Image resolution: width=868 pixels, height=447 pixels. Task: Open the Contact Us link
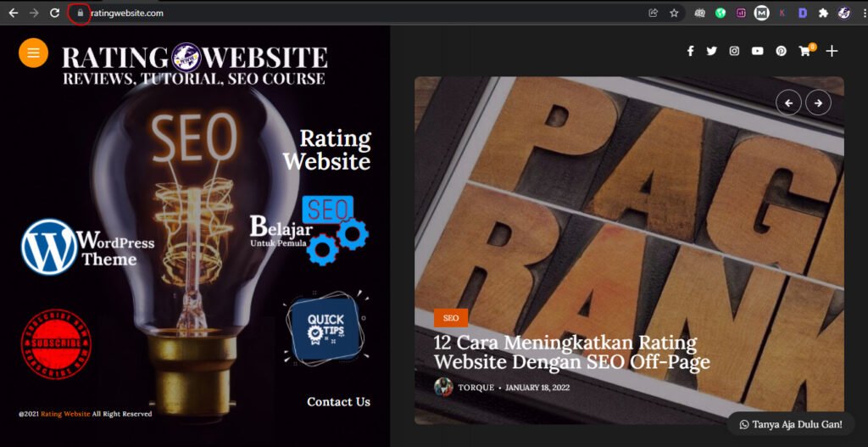point(339,401)
